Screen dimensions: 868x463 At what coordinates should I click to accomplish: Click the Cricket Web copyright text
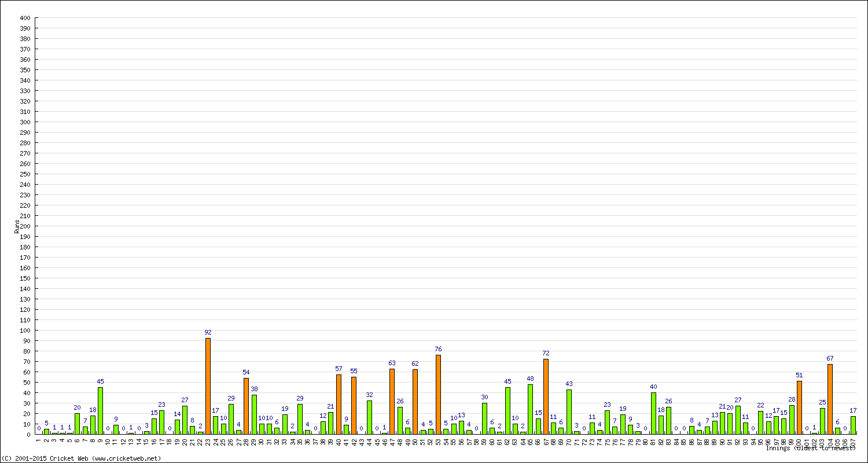[x=81, y=458]
